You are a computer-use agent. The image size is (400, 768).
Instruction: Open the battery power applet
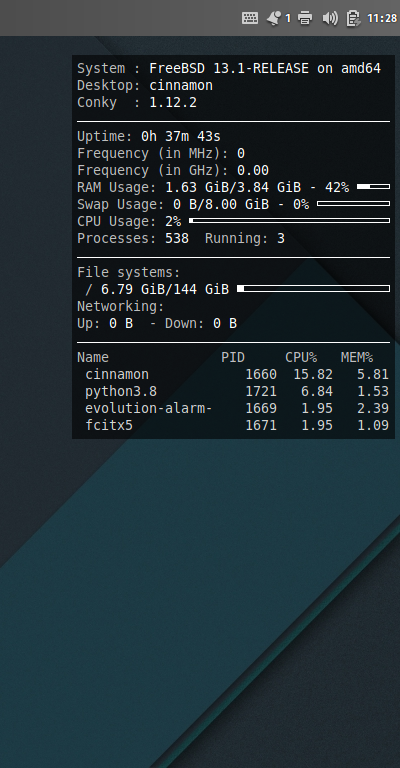pos(353,18)
